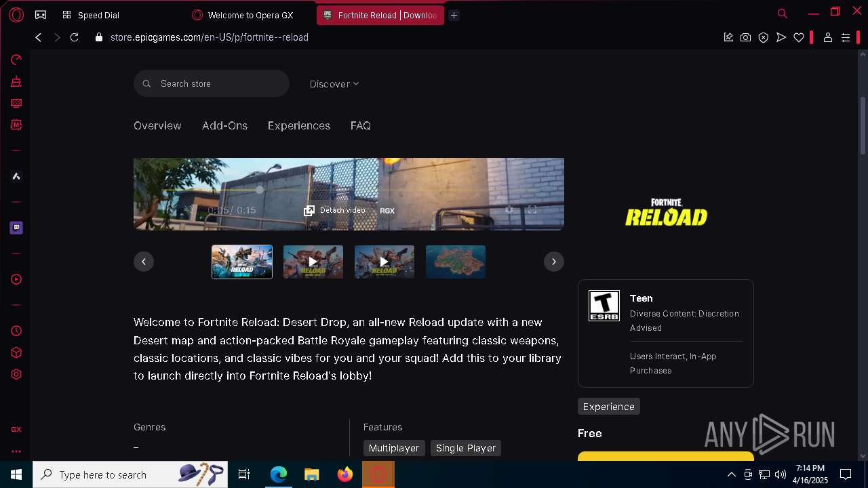Open Firefox from taskbar
868x488 pixels.
click(x=345, y=474)
